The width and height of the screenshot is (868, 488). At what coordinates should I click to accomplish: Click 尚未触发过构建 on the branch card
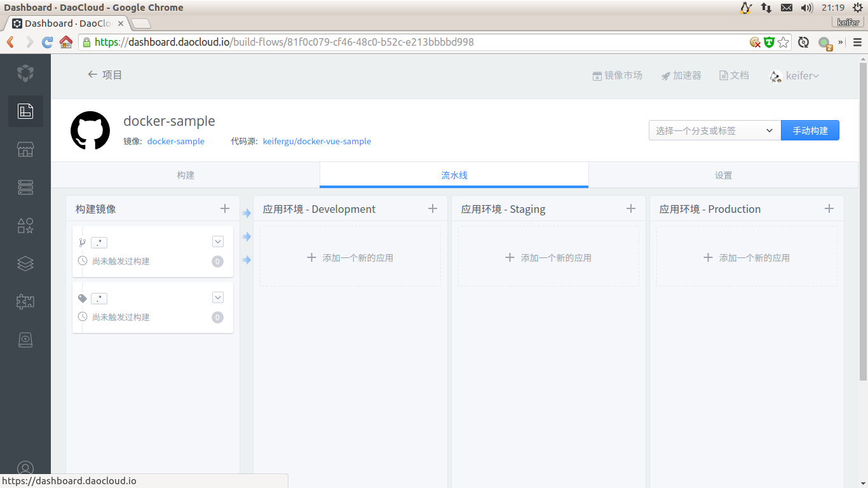tap(121, 261)
